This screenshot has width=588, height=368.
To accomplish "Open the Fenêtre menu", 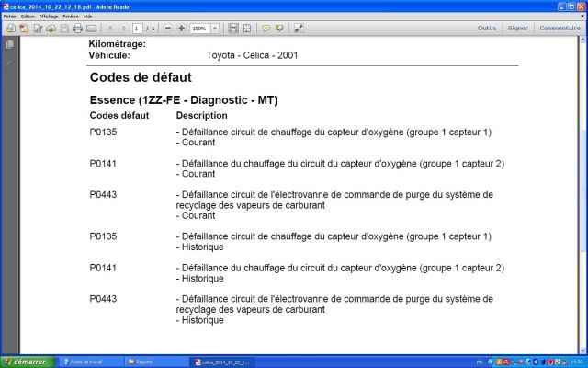I will [71, 17].
